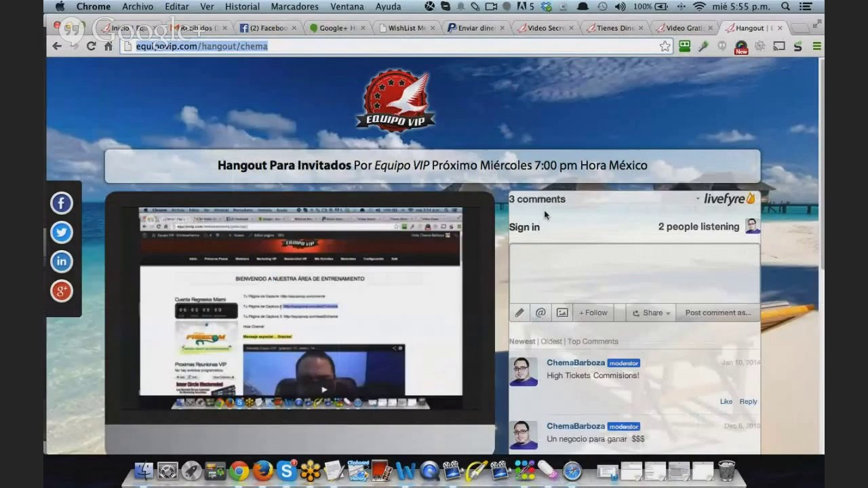
Task: Click the volume icon in menu bar
Action: point(620,7)
